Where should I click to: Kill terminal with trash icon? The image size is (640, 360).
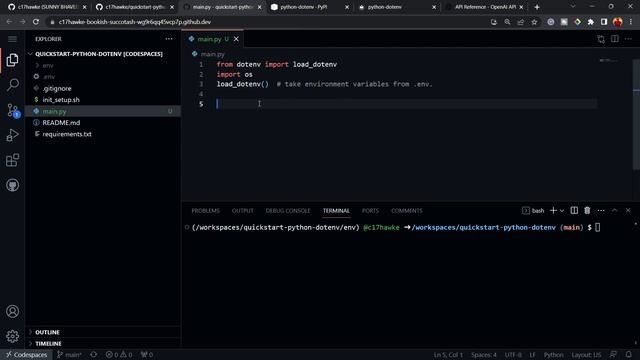tap(587, 210)
